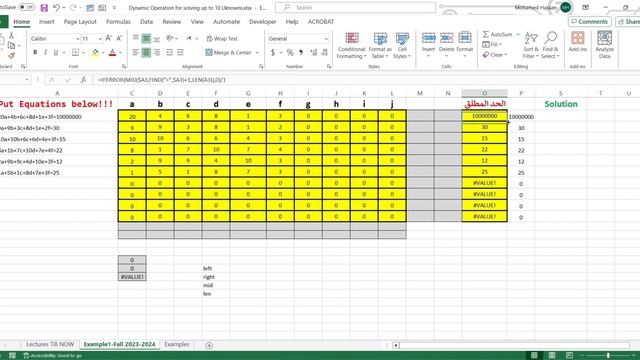Open the Comments pane

coord(589,22)
